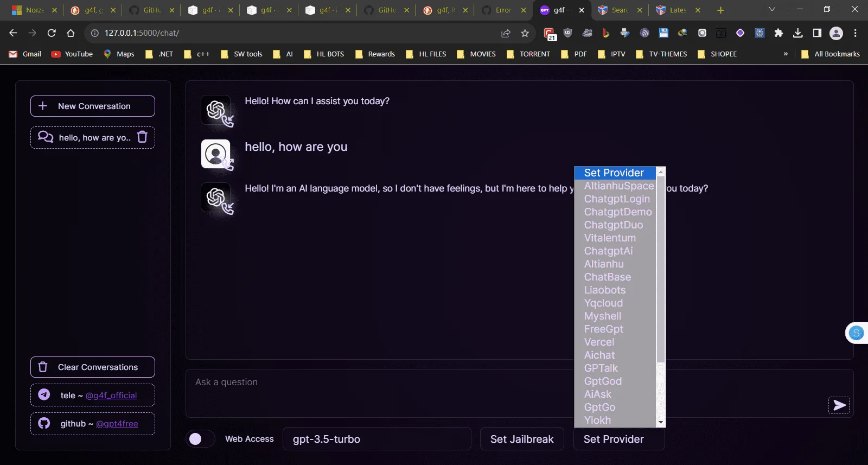The height and width of the screenshot is (465, 868).
Task: Share this page from the address bar
Action: coord(506,33)
